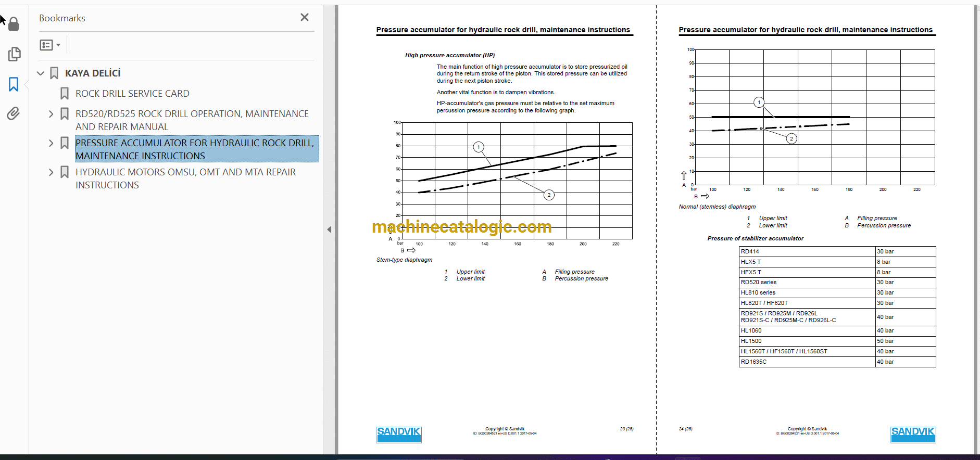
Task: Open the bookmark options dropdown menu
Action: tap(50, 45)
